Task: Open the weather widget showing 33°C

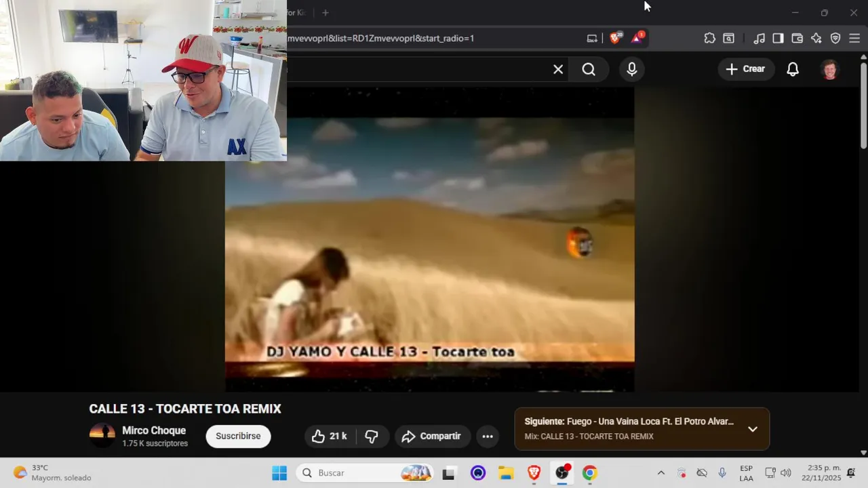Action: [53, 472]
